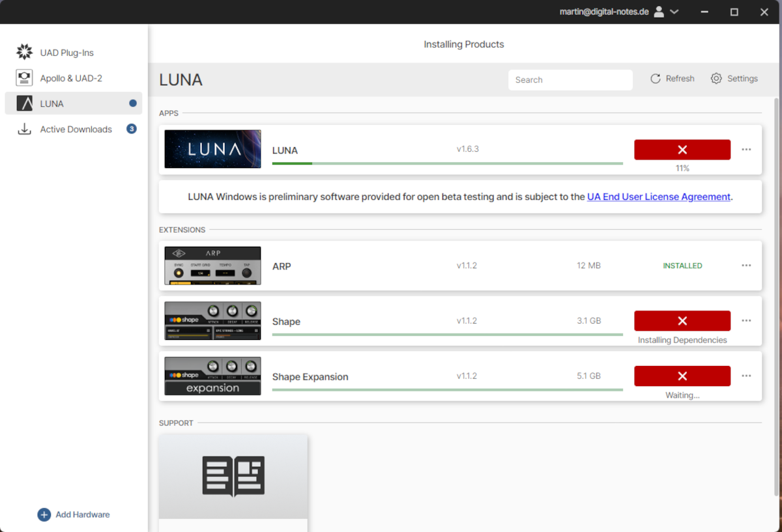Image resolution: width=782 pixels, height=532 pixels.
Task: Click the Shape Expansion 5.1 GB size
Action: [588, 376]
